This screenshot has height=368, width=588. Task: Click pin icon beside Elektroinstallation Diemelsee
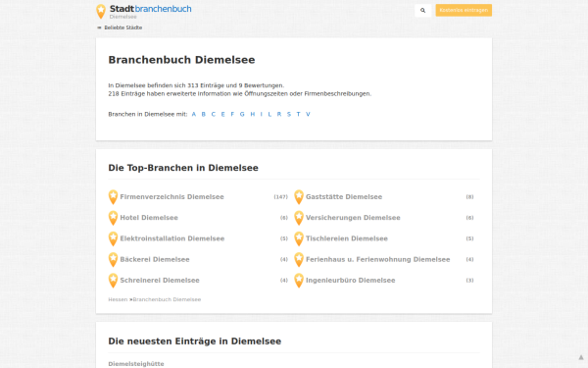pyautogui.click(x=113, y=238)
